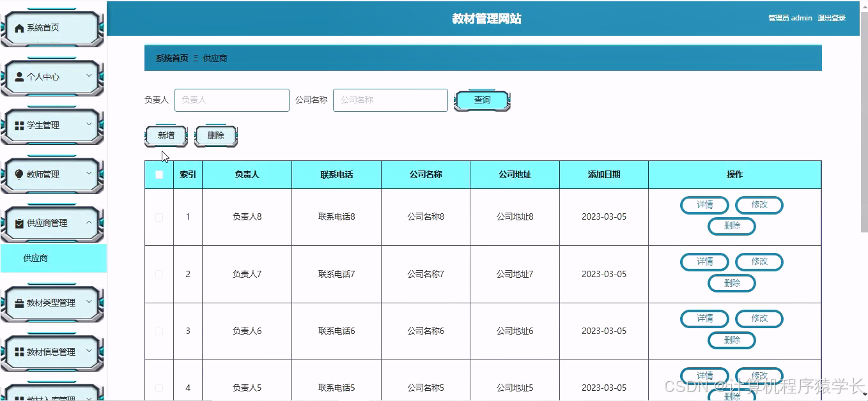Check the row checkbox for 负责人8
868x401 pixels.
[x=159, y=217]
